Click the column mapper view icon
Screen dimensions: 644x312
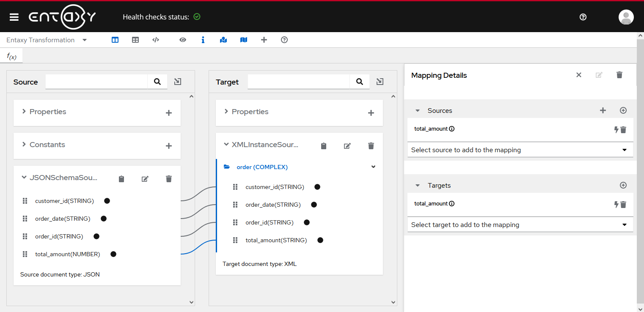115,40
